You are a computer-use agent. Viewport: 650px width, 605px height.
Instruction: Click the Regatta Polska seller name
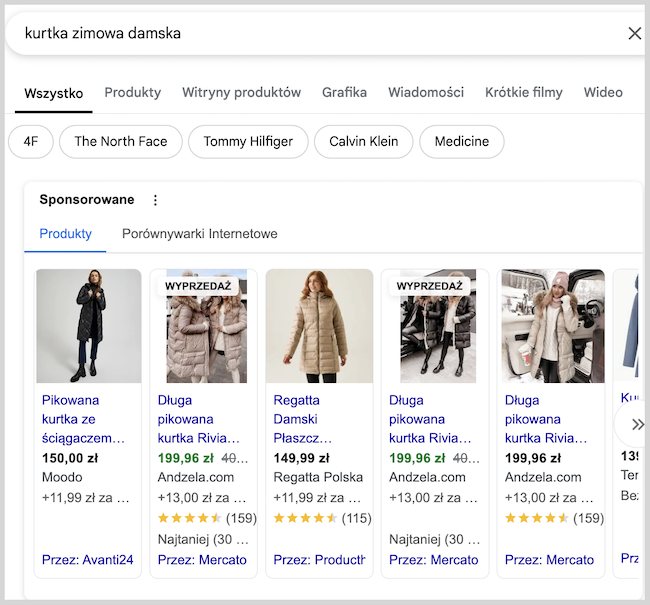(318, 477)
